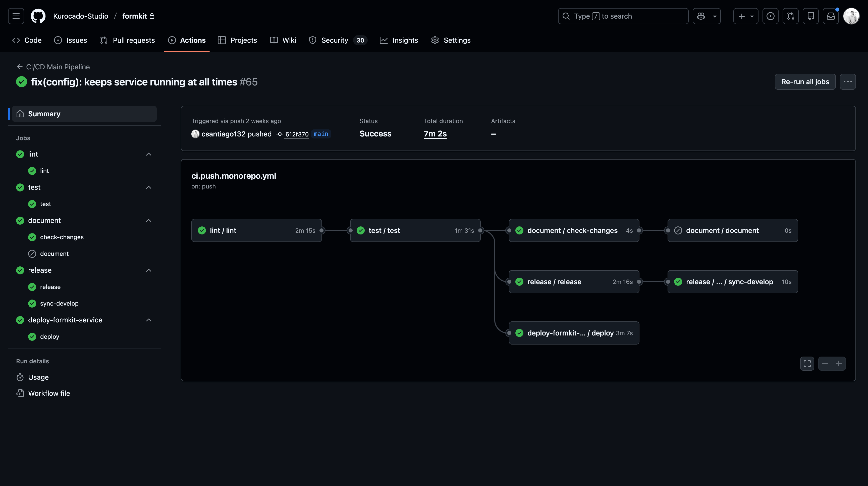Collapse the test job group
Image resolution: width=868 pixels, height=486 pixels.
(149, 187)
